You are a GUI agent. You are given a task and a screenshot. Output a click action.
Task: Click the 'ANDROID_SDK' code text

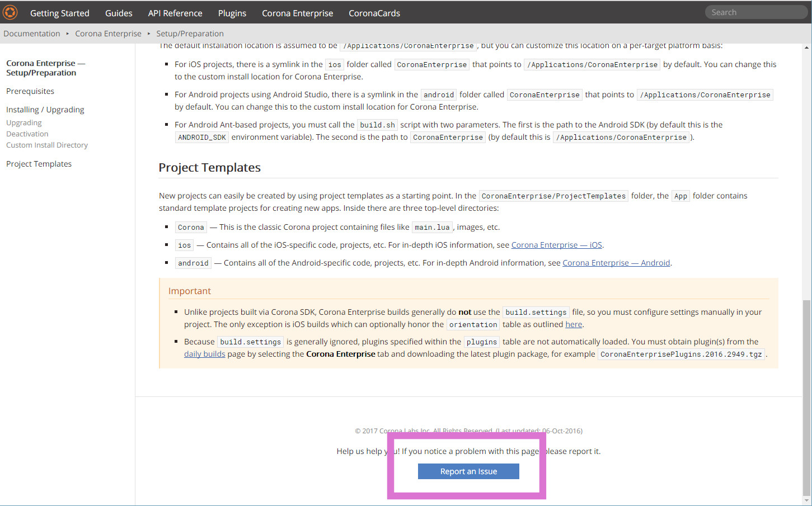(x=202, y=138)
